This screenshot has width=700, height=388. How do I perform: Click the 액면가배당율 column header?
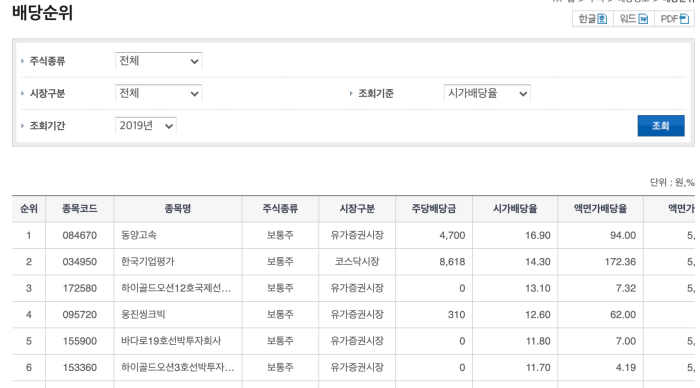pos(600,209)
